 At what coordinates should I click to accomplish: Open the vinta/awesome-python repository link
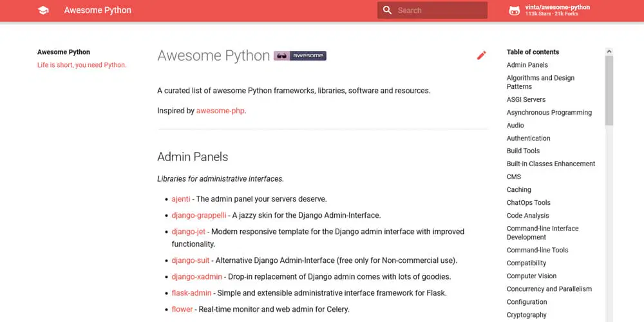pyautogui.click(x=557, y=7)
